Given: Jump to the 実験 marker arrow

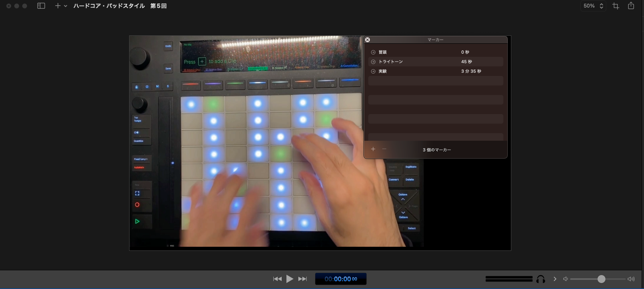Looking at the screenshot, I should tap(373, 72).
